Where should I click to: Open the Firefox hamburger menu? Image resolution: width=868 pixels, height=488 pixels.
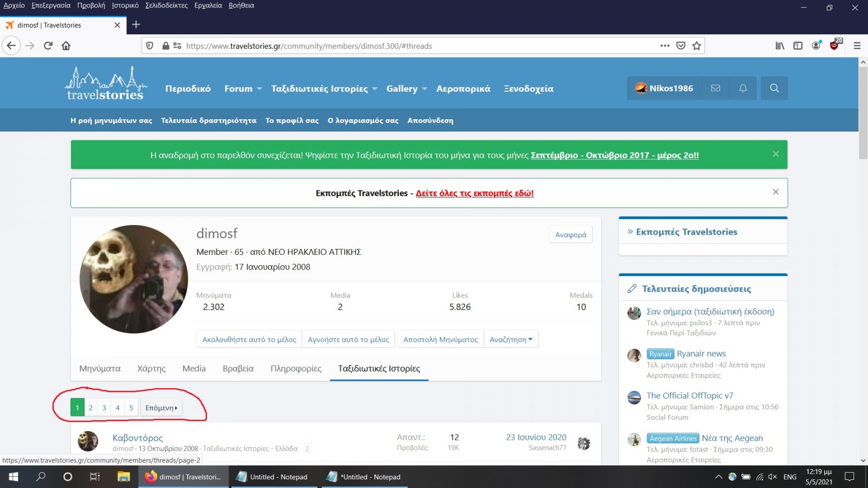tap(857, 46)
